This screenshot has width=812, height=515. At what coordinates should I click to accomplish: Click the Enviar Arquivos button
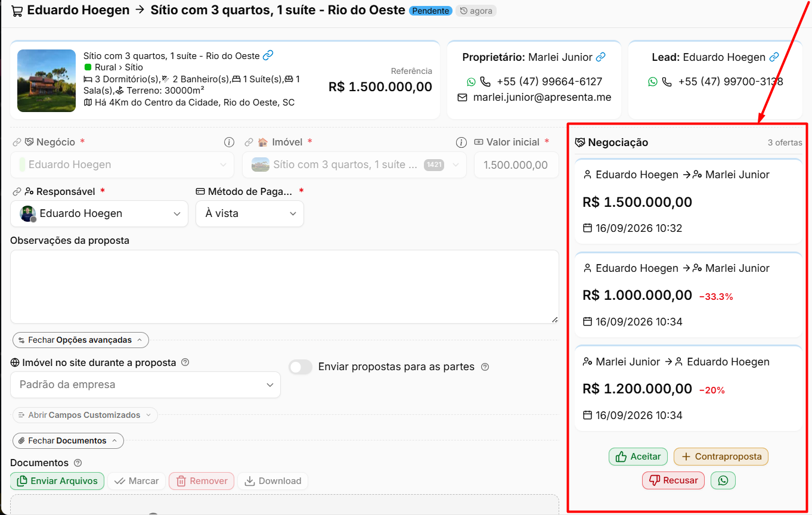(x=57, y=481)
